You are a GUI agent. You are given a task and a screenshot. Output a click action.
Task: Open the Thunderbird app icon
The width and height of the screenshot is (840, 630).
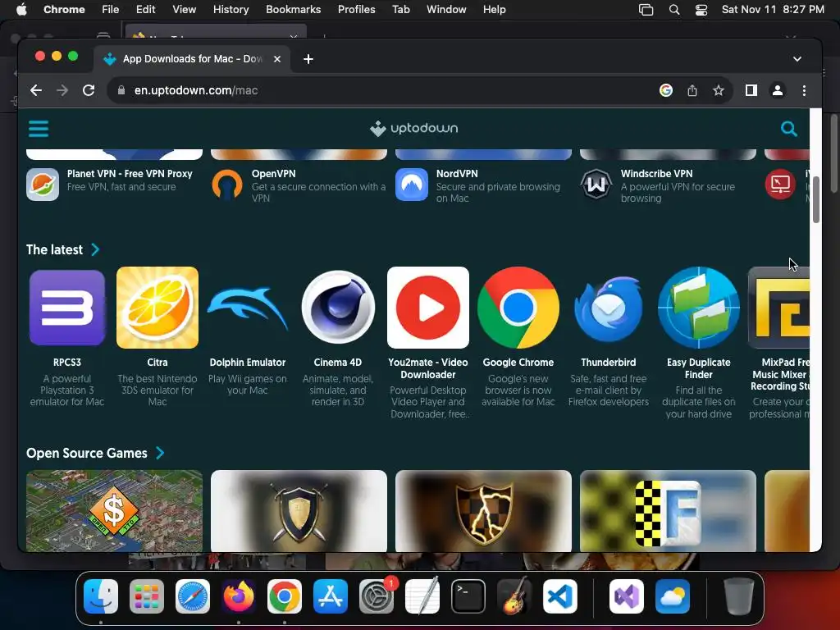609,308
